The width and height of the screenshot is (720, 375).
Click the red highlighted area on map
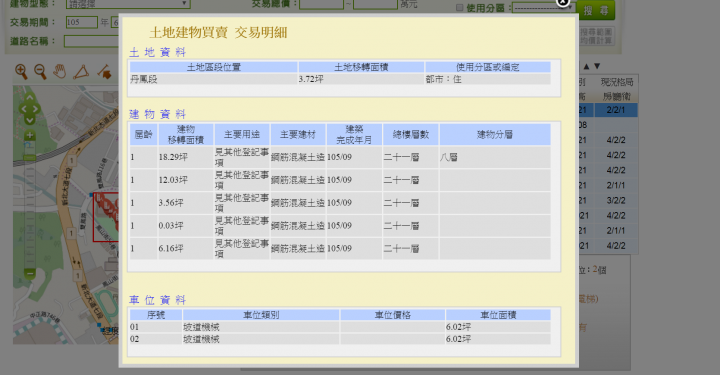tap(106, 217)
